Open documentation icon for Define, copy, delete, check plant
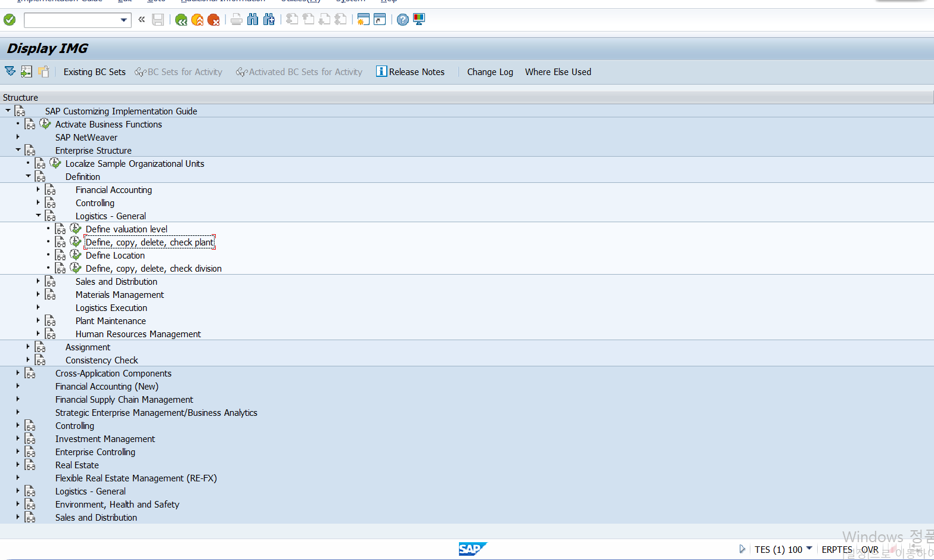Viewport: 934px width, 560px height. (x=61, y=242)
